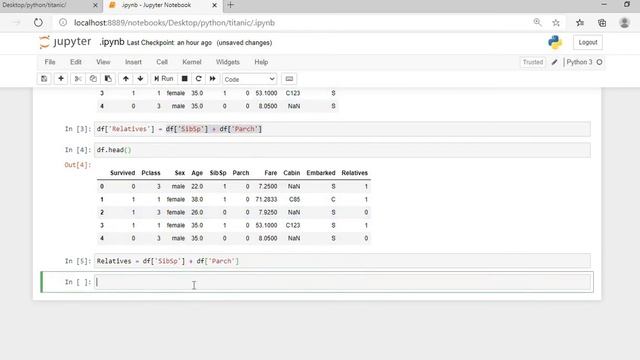Move selected cell down arrow
Viewport: 640px width, 360px height.
[x=140, y=79]
